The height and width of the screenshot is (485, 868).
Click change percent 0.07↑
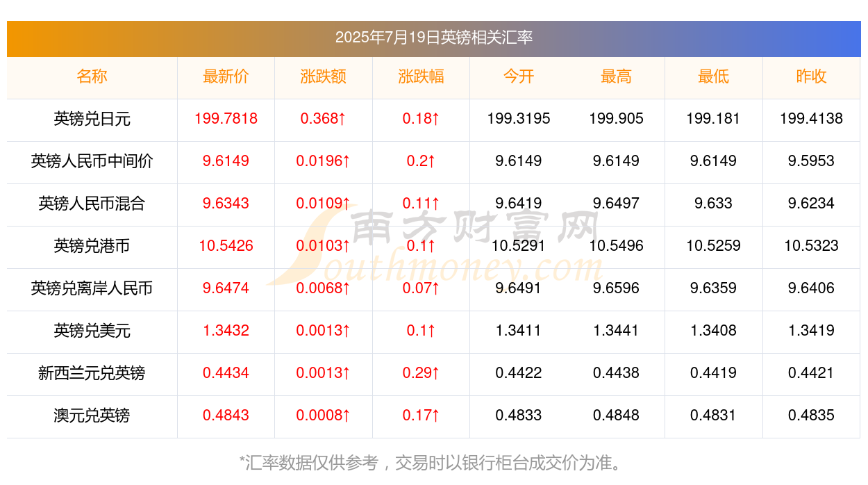tap(421, 288)
